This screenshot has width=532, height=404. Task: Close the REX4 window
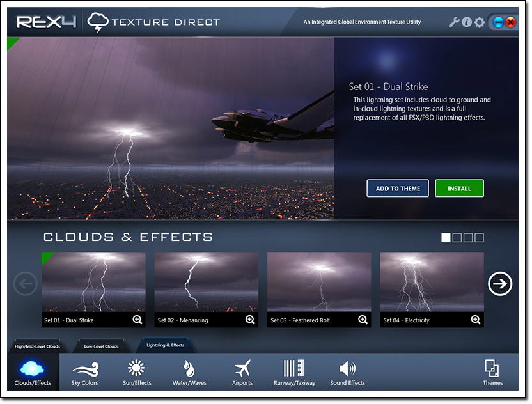(510, 23)
